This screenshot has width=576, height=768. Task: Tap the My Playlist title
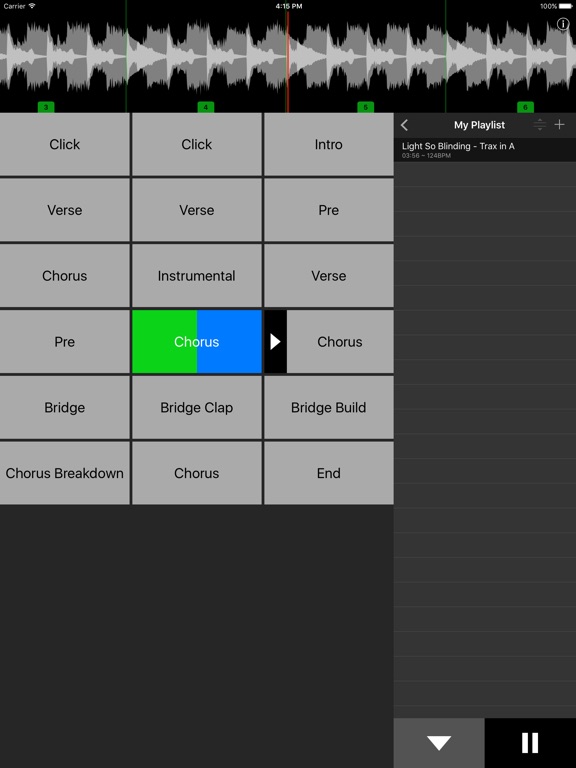click(479, 125)
